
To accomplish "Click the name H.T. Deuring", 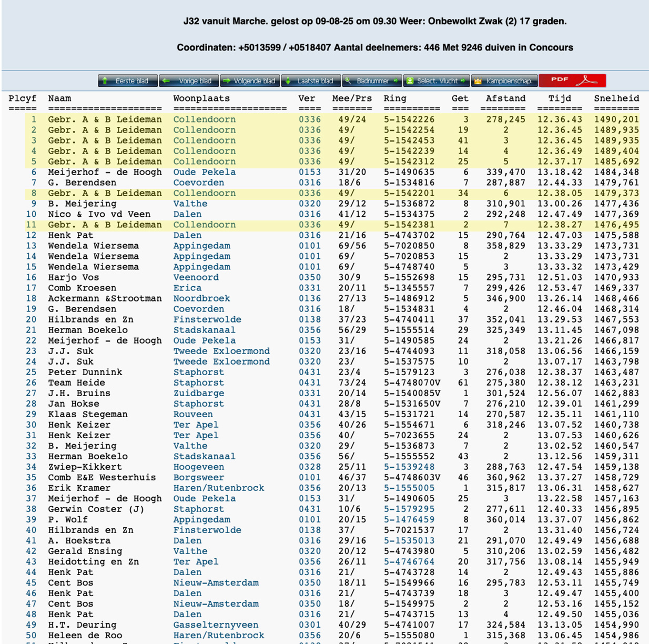I will point(82,625).
